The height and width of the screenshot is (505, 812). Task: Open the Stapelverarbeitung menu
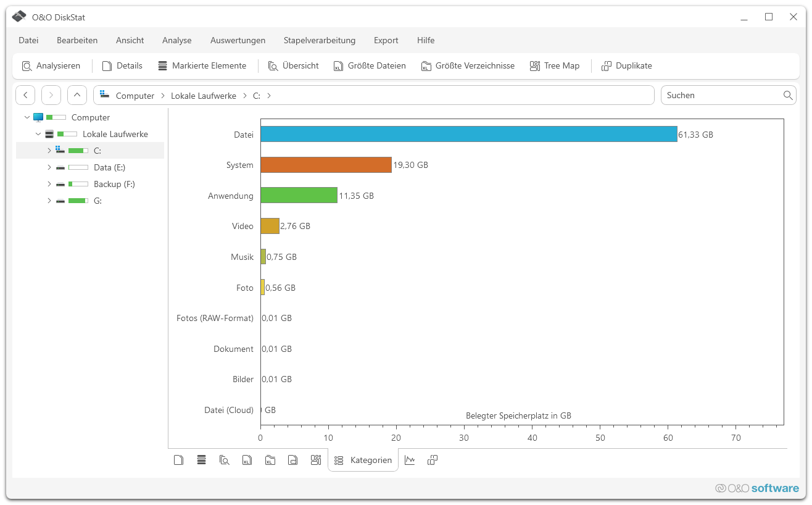[320, 40]
